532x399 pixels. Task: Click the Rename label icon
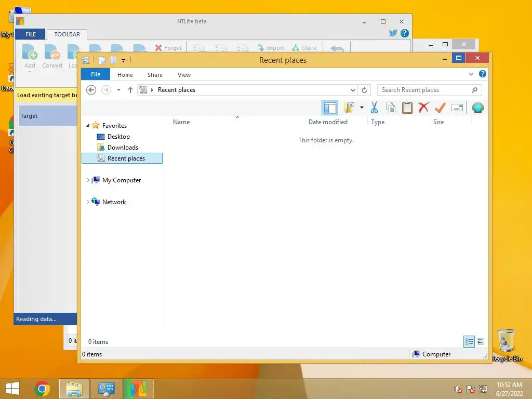tap(457, 108)
